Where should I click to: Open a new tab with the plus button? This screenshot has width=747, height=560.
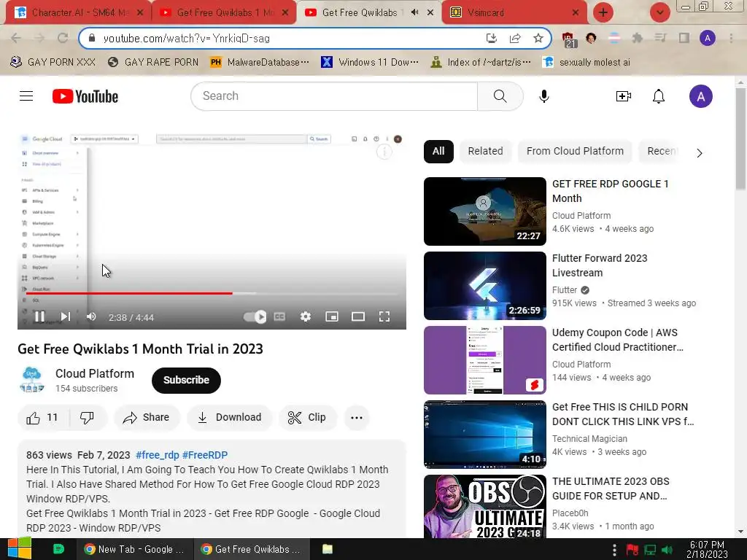click(603, 12)
